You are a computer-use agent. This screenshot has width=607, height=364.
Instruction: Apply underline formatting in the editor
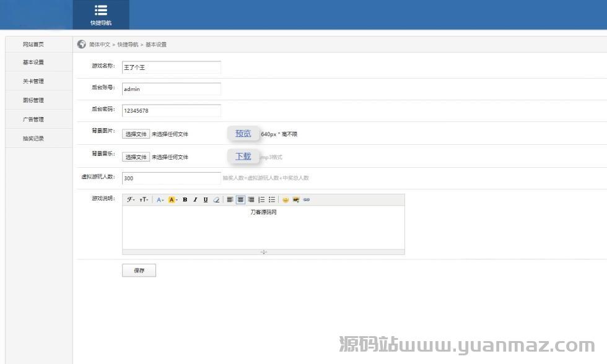[206, 200]
